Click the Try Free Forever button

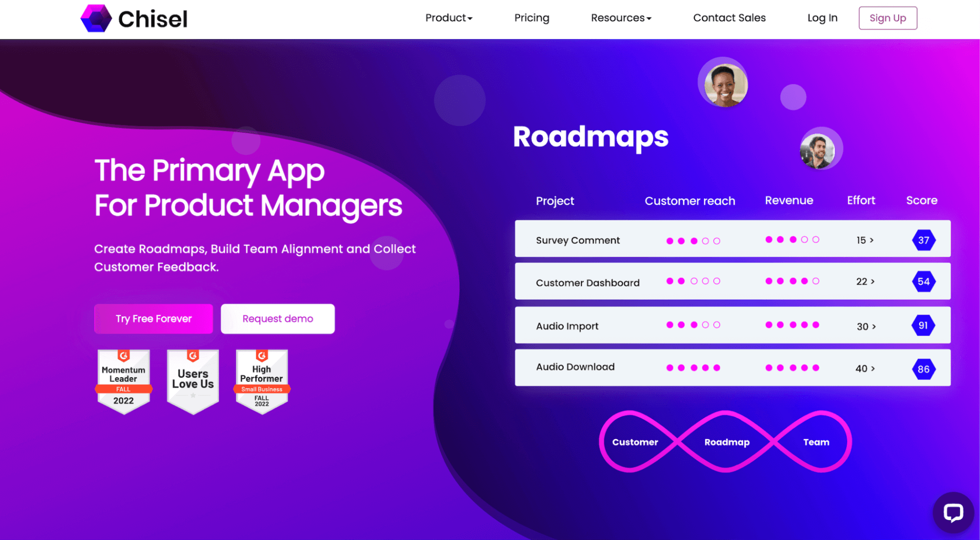[153, 318]
